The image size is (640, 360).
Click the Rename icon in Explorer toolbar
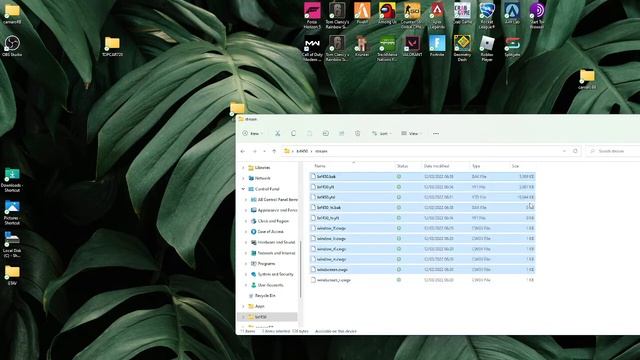(325, 133)
